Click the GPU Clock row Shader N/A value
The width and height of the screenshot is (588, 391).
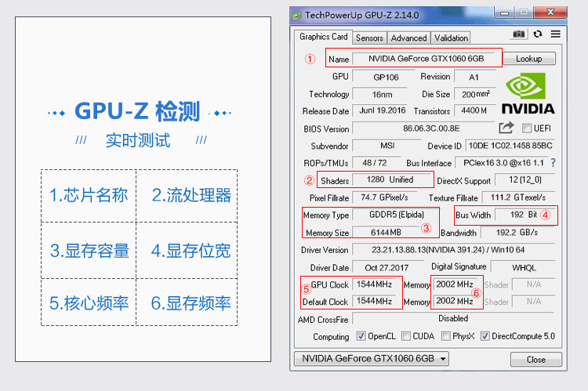tap(534, 284)
